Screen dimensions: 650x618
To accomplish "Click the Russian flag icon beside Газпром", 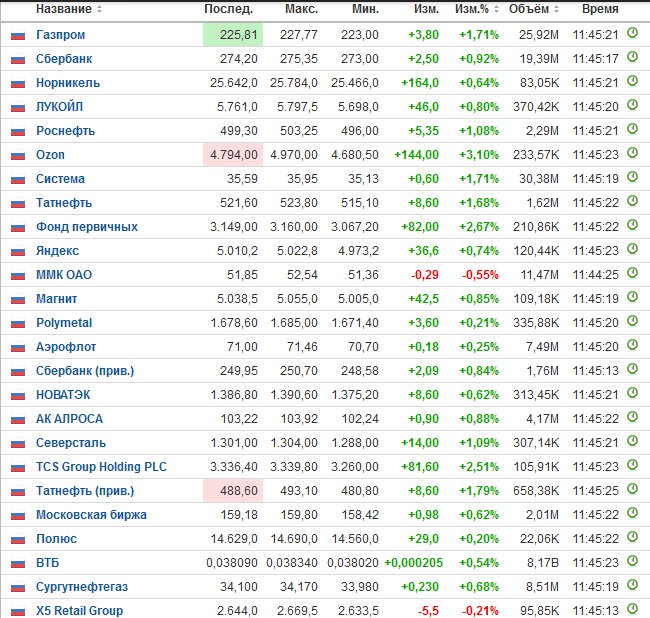I will [18, 36].
